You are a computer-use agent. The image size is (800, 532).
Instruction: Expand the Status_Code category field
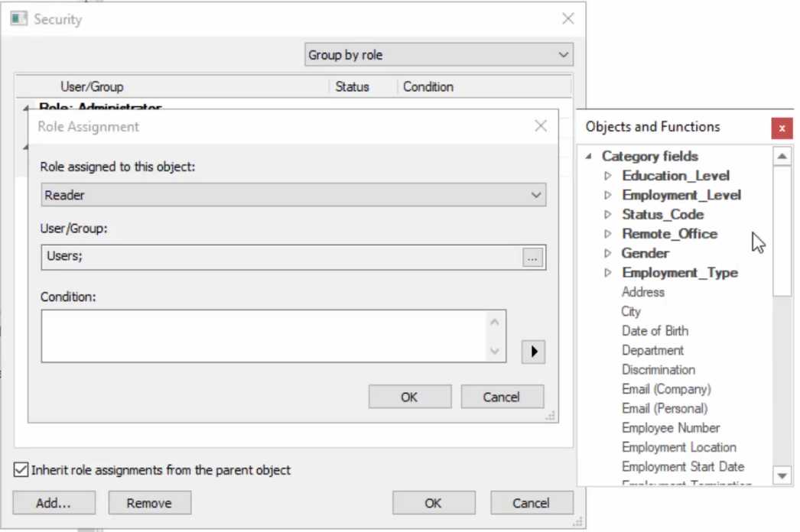(608, 215)
